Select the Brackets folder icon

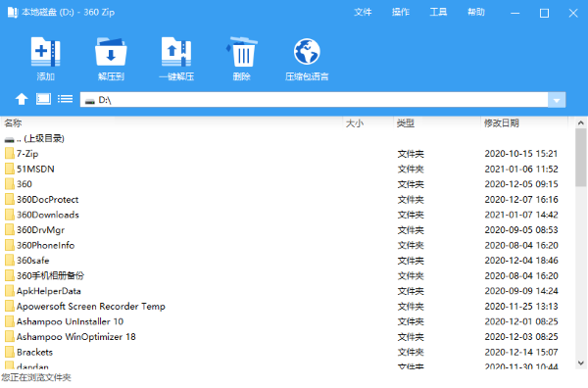(x=10, y=352)
